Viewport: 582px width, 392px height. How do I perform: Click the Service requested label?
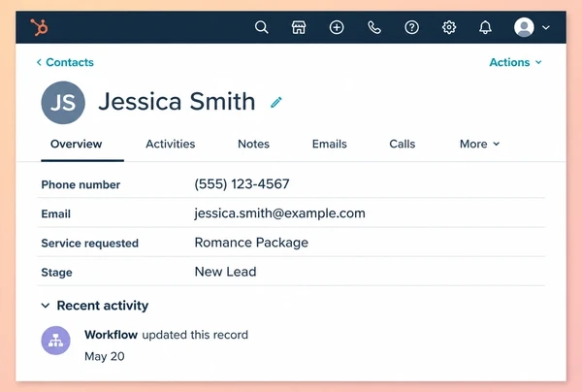(89, 244)
